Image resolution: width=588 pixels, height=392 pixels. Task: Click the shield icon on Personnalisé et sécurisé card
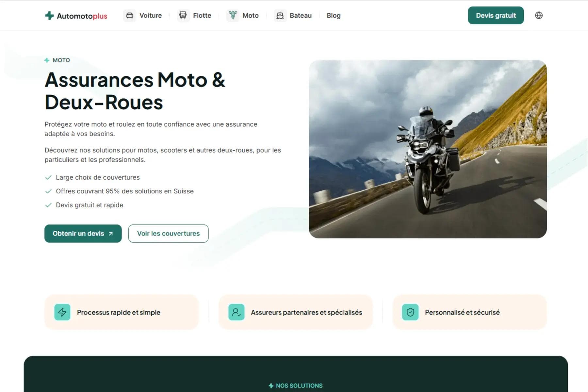[x=410, y=312]
